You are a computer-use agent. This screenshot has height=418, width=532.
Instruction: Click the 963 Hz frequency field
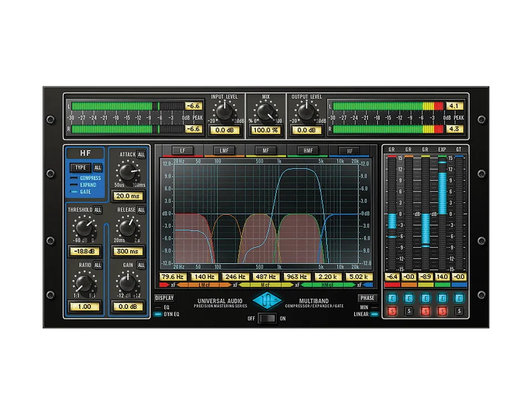pos(297,277)
